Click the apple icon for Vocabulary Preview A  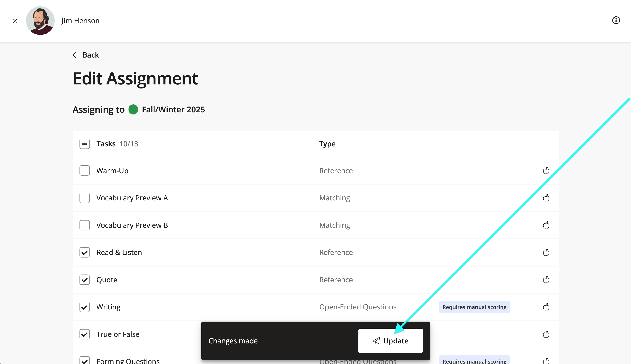(x=546, y=198)
